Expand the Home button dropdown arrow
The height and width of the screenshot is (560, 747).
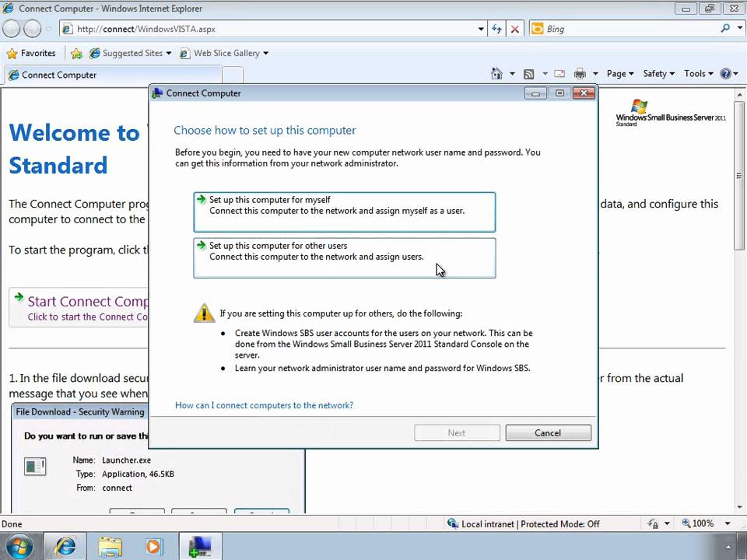point(512,74)
